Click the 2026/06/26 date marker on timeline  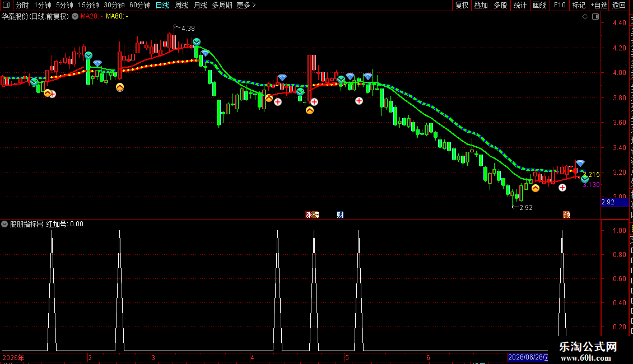(528, 357)
